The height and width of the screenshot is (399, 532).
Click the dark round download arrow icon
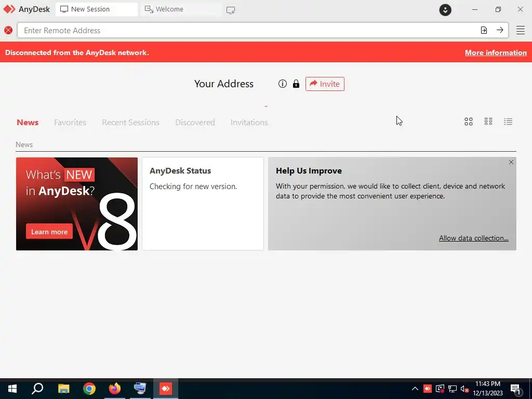pyautogui.click(x=445, y=10)
